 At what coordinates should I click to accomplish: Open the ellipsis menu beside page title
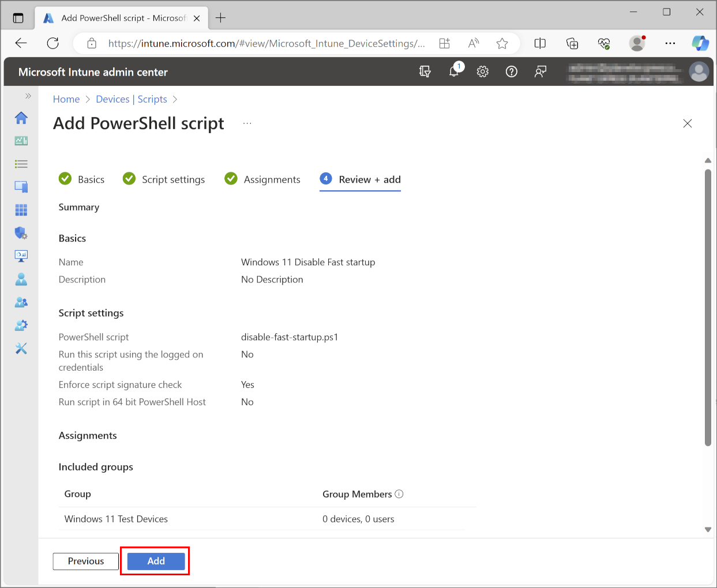(x=247, y=123)
